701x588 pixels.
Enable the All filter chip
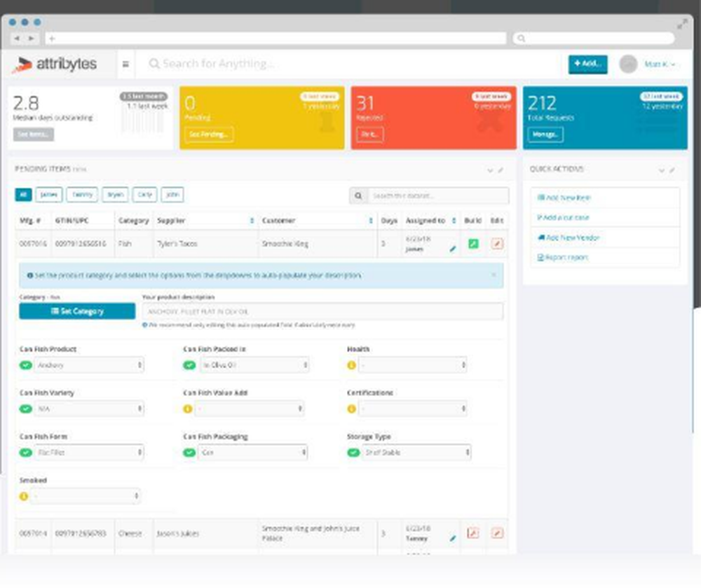click(23, 195)
